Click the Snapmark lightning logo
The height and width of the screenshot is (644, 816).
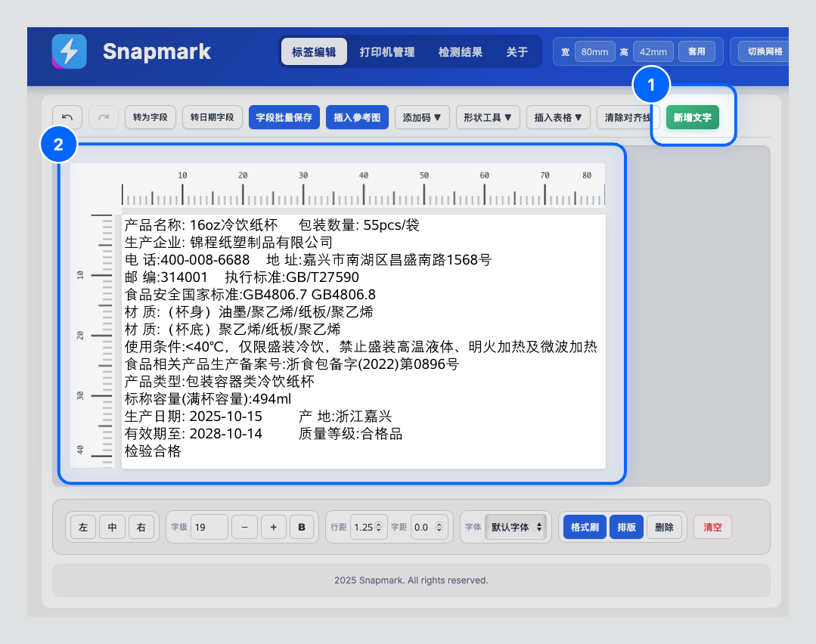pos(69,52)
